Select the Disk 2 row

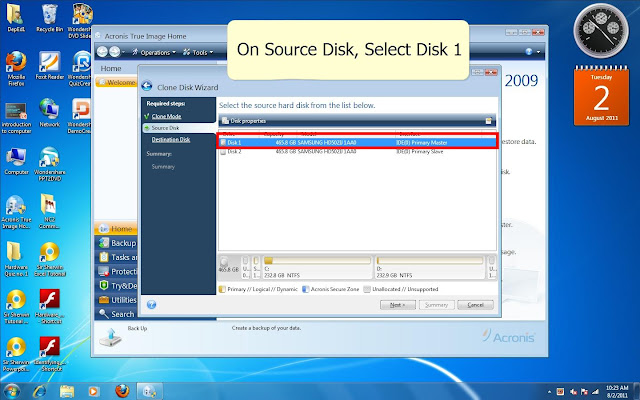tap(357, 151)
